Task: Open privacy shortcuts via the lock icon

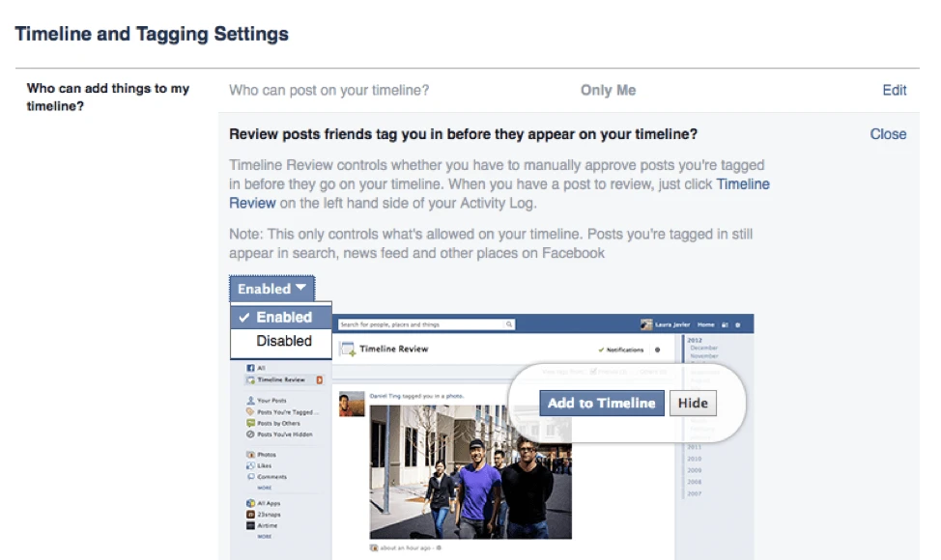Action: click(726, 325)
